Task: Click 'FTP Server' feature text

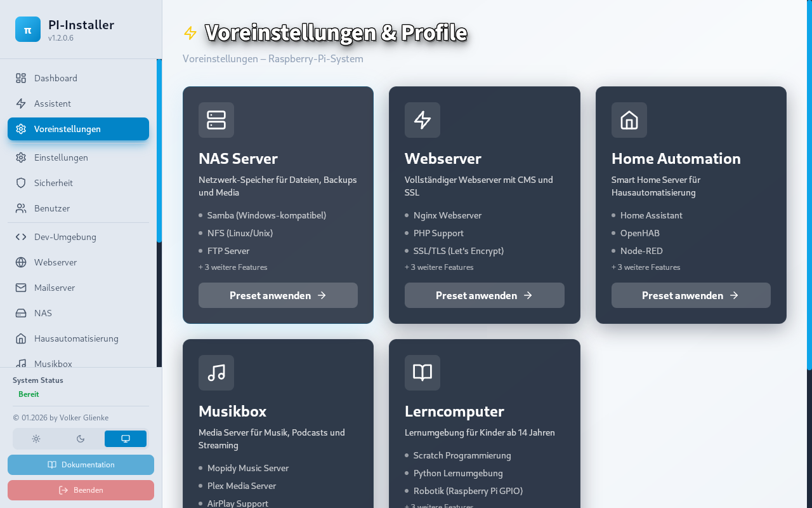Action: (228, 251)
